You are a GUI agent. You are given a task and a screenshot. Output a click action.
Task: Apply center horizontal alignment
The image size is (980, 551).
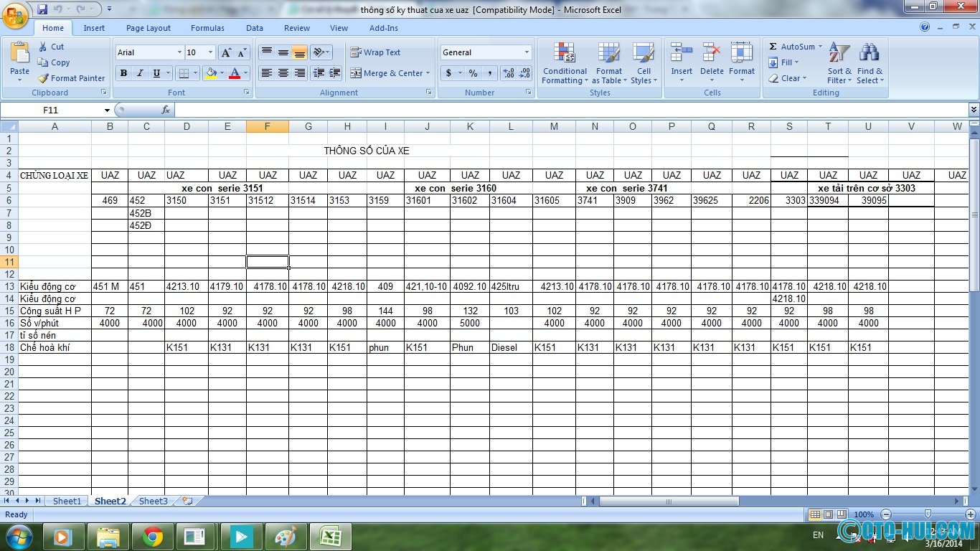283,73
